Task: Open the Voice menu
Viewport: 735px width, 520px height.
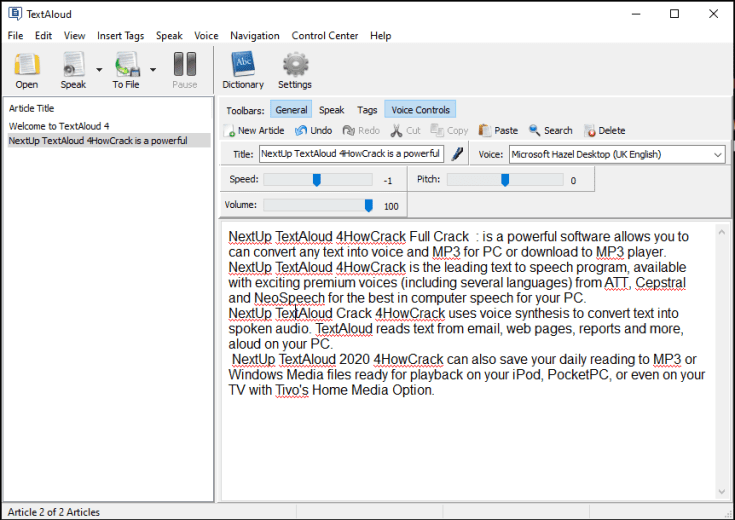Action: click(x=206, y=36)
